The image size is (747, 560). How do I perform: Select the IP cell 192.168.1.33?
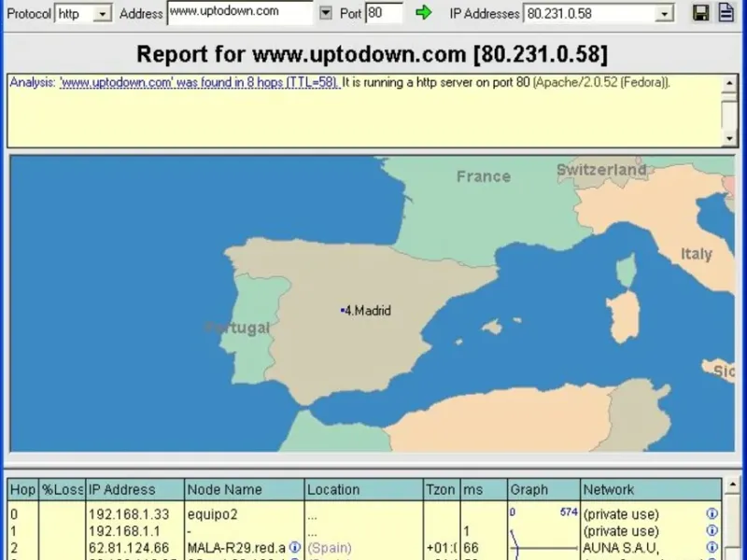pos(129,514)
